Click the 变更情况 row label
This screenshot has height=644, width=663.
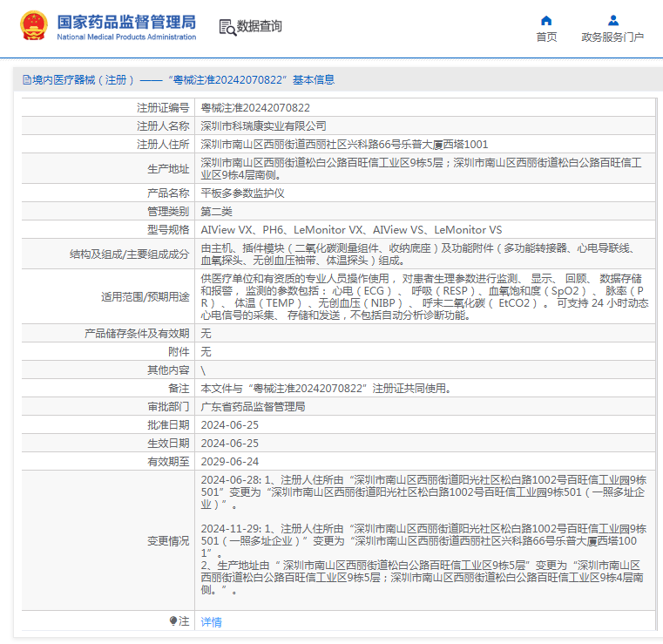pyautogui.click(x=168, y=541)
